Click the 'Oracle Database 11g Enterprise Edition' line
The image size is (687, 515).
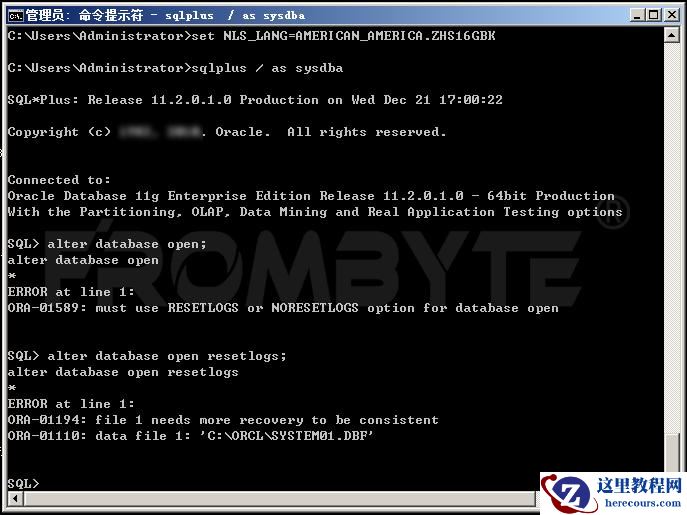click(x=311, y=195)
